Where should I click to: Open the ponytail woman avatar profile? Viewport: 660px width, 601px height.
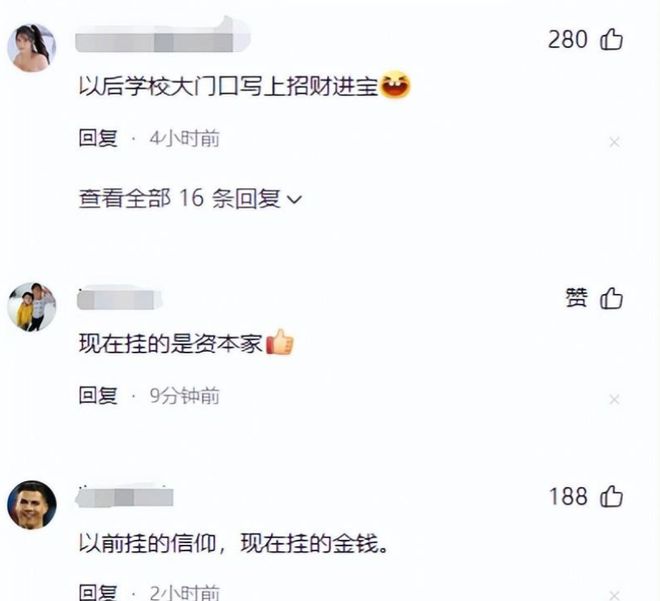pyautogui.click(x=32, y=48)
